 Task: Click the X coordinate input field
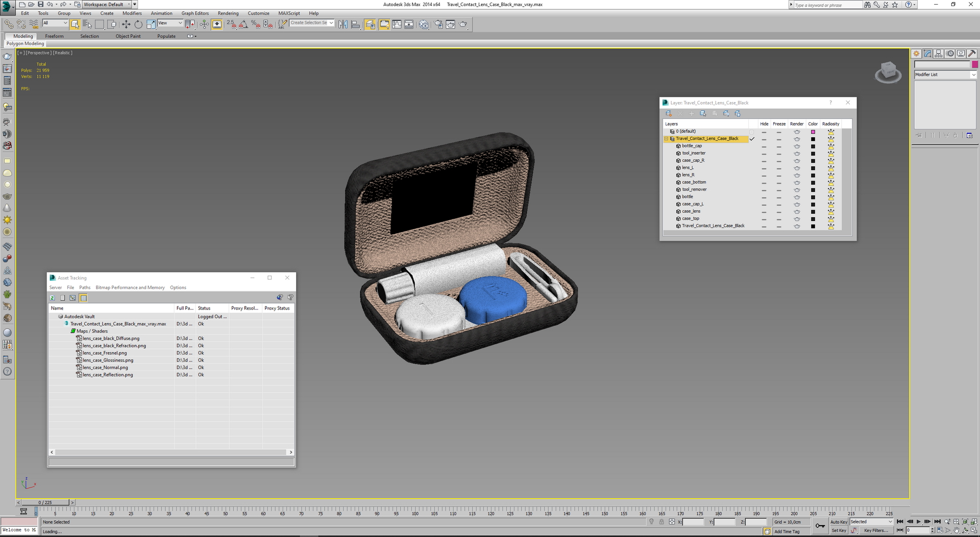pyautogui.click(x=693, y=522)
